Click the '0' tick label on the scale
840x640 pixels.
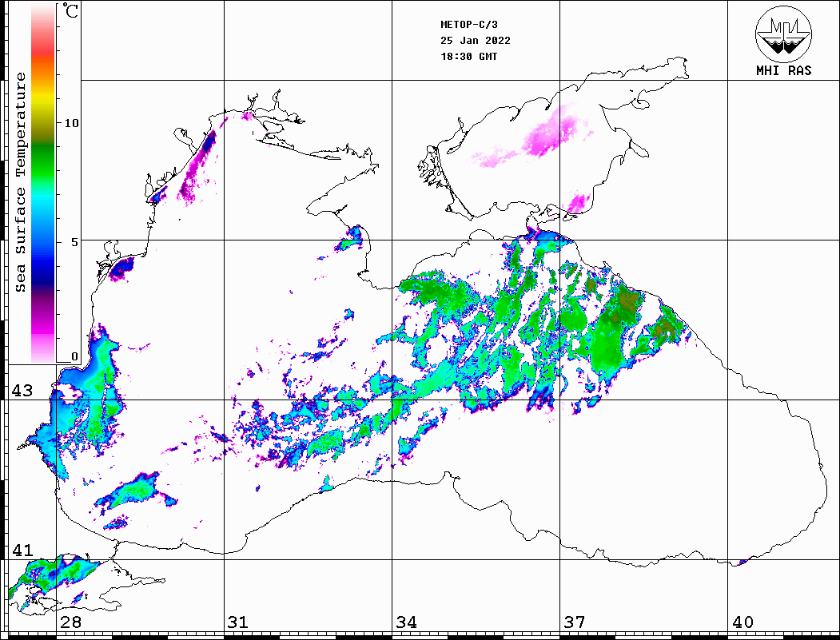pos(75,356)
